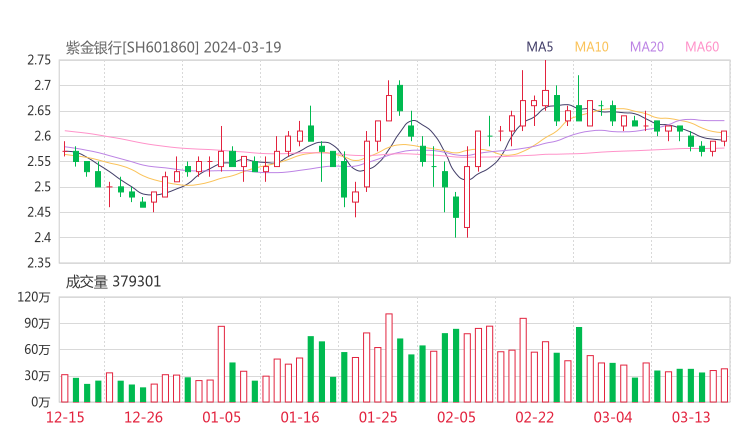This screenshot has width=740, height=440.
Task: Click the 2.55 price axis label
Action: [x=39, y=162]
